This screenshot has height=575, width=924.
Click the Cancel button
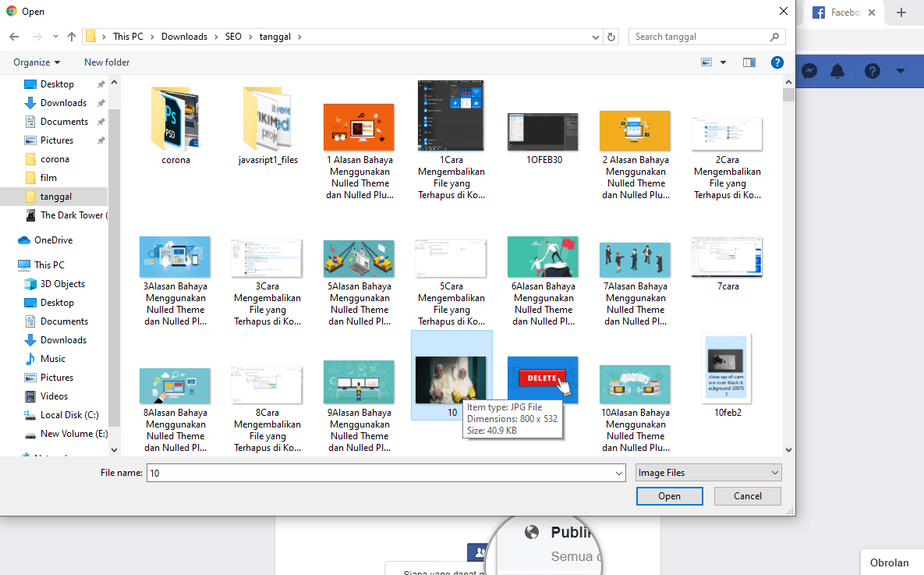point(748,496)
